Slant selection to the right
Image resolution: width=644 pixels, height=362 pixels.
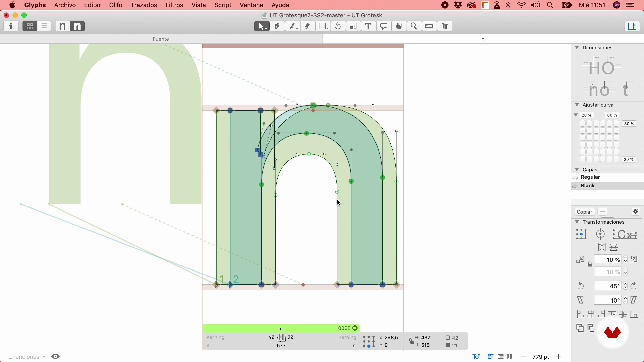pyautogui.click(x=634, y=300)
